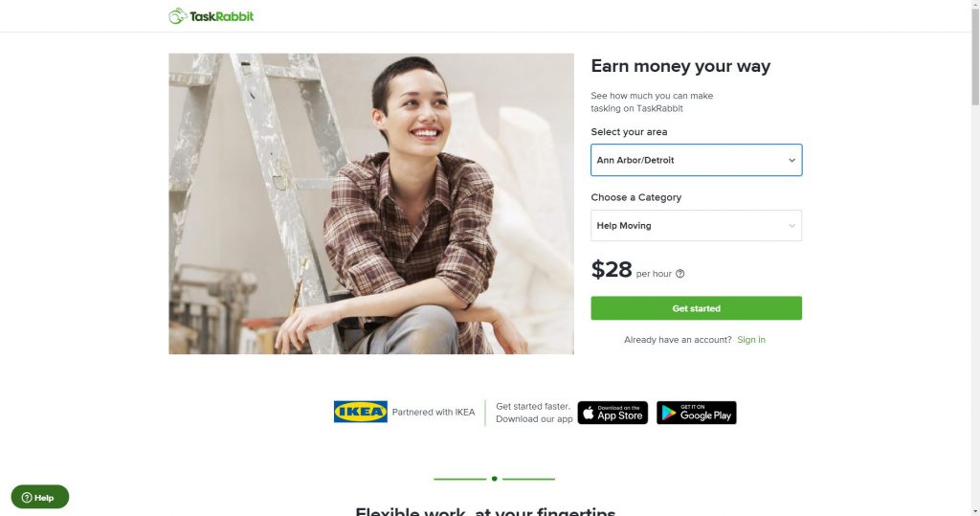Click the TaskRabbit rabbit logo icon
980x516 pixels.
click(x=177, y=16)
